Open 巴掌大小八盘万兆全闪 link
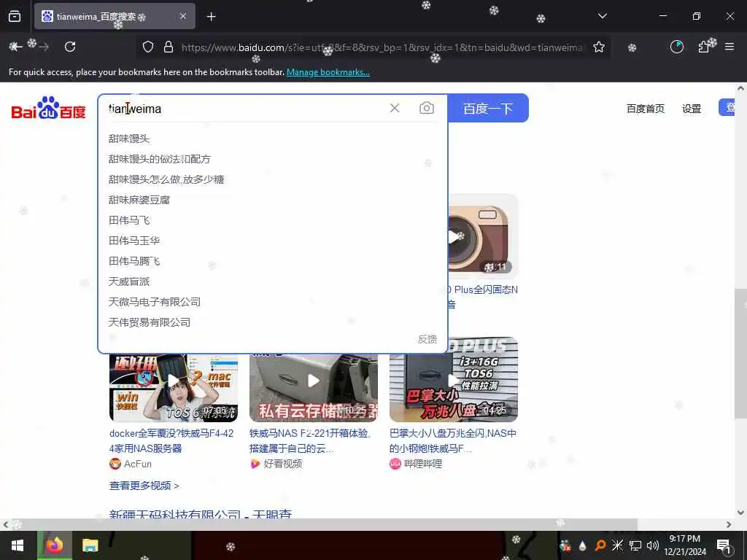 [452, 440]
